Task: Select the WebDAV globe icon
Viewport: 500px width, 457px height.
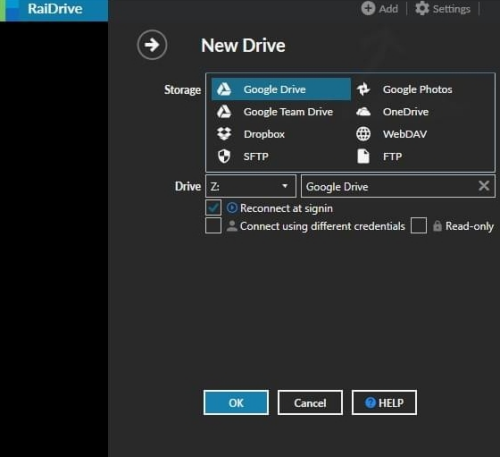Action: 363,134
